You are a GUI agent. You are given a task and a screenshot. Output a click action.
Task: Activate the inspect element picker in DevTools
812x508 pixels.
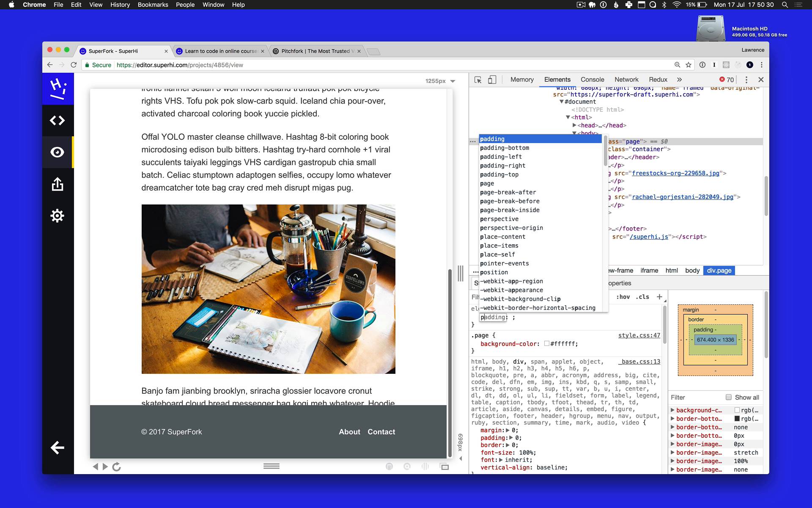point(478,80)
